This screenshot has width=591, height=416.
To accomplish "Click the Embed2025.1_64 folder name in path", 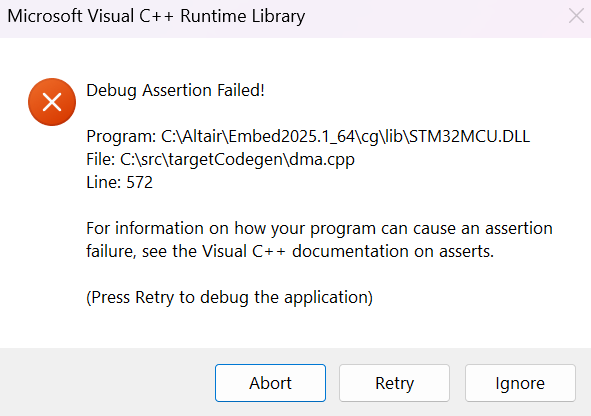I will 292,136.
